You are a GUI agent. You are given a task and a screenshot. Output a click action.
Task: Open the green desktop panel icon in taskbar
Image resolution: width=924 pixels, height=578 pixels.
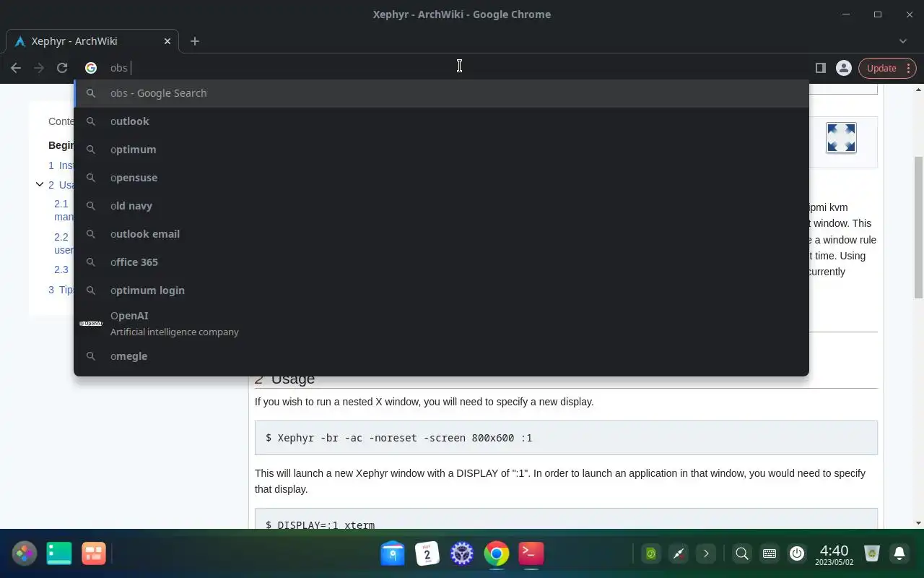tap(59, 553)
